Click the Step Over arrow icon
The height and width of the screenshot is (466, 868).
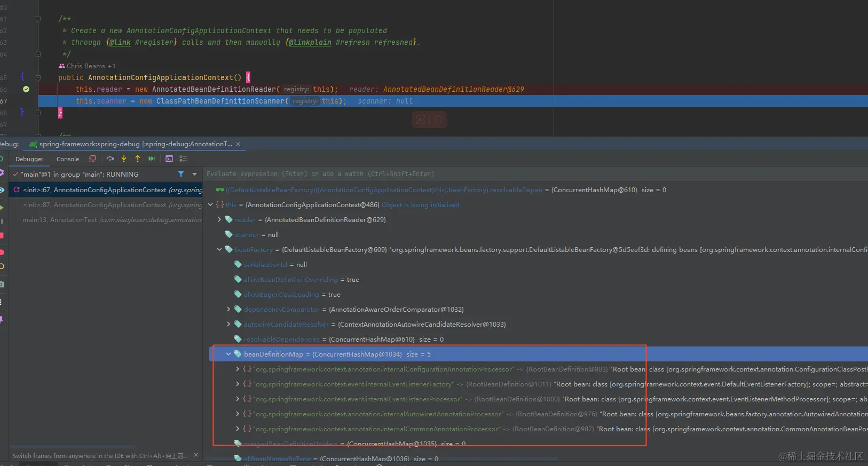click(x=110, y=159)
